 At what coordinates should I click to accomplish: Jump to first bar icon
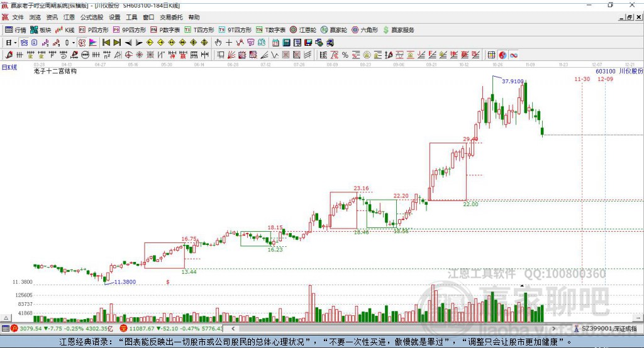tap(106, 43)
